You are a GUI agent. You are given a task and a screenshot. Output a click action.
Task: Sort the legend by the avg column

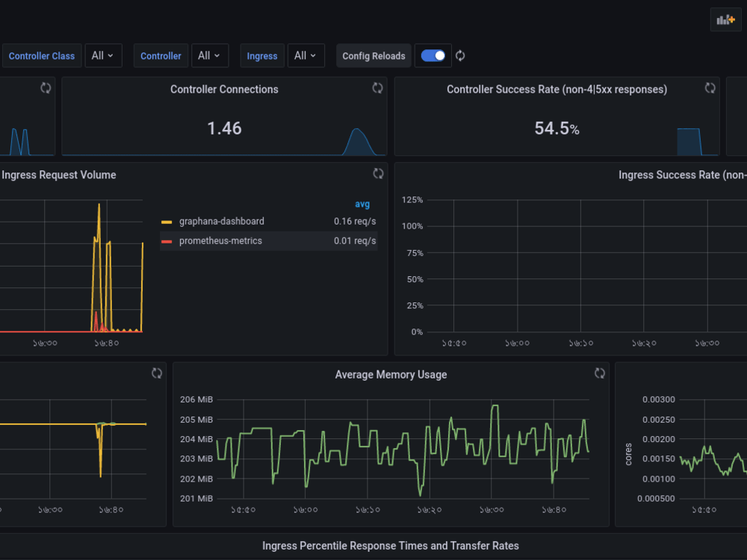[362, 204]
